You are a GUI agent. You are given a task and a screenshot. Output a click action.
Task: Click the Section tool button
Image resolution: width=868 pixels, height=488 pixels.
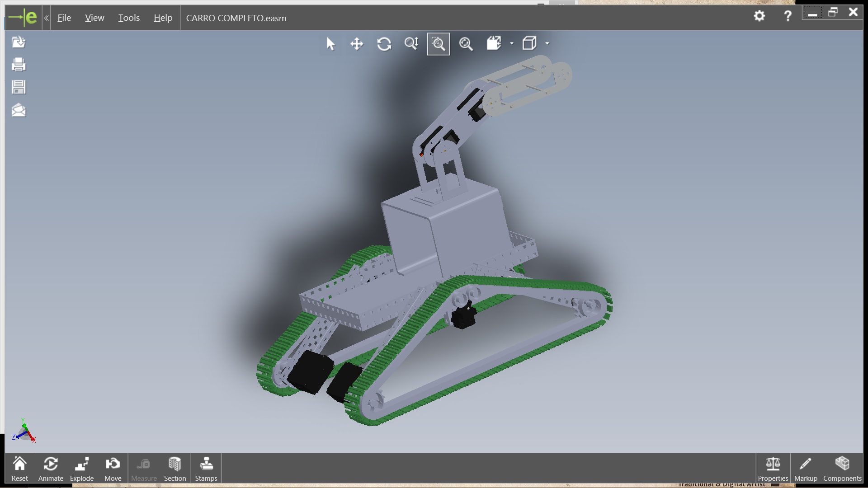point(175,469)
